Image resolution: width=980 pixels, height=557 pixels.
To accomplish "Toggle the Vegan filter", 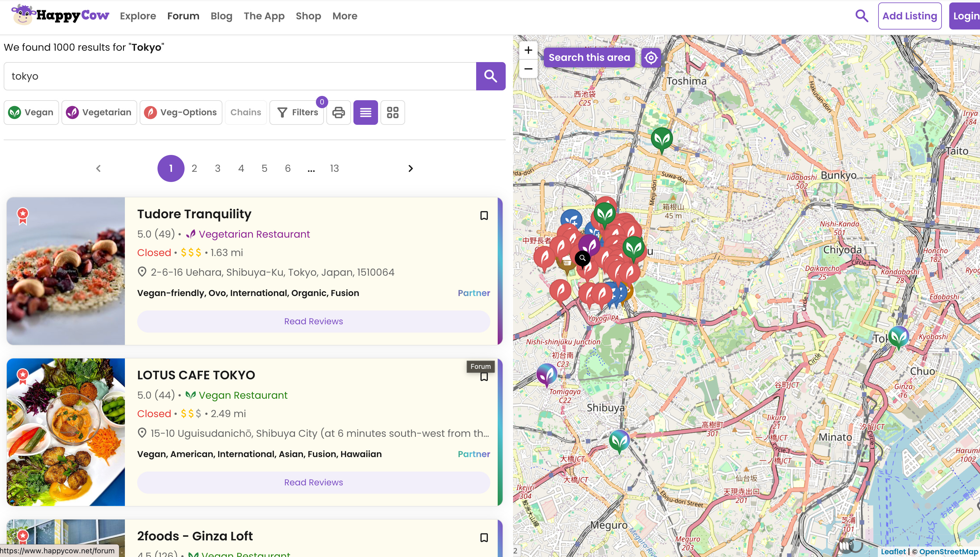I will pyautogui.click(x=31, y=113).
